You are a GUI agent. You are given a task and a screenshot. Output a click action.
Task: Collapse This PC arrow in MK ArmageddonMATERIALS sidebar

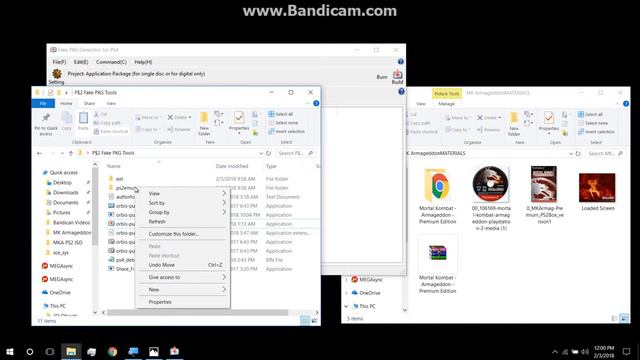coord(347,306)
